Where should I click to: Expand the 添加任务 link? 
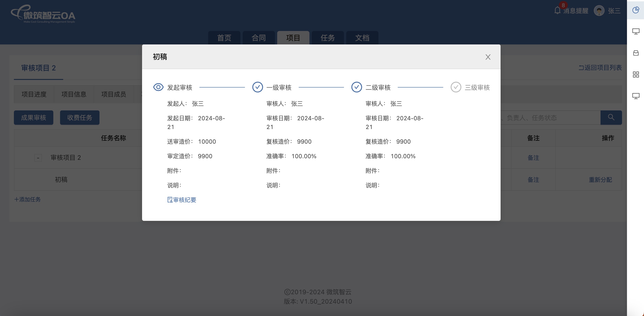(28, 199)
